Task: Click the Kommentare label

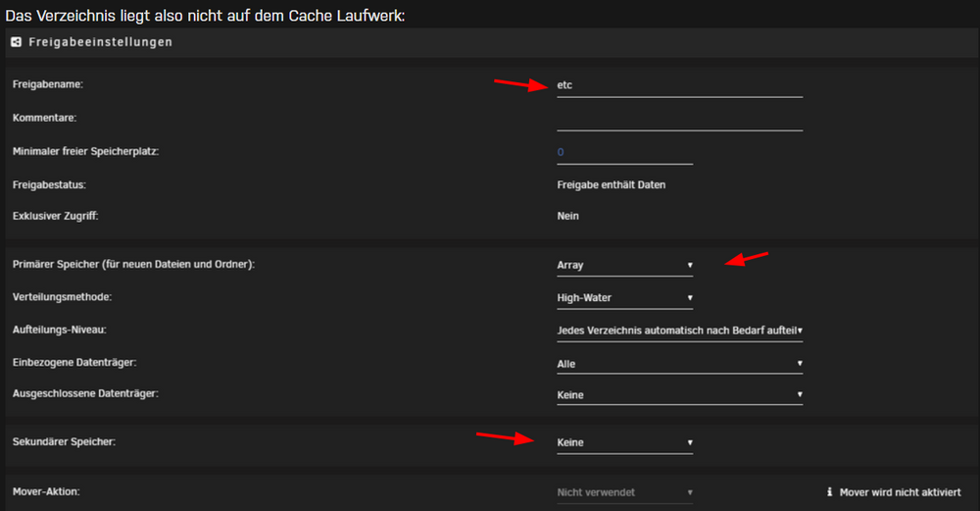Action: pos(44,118)
